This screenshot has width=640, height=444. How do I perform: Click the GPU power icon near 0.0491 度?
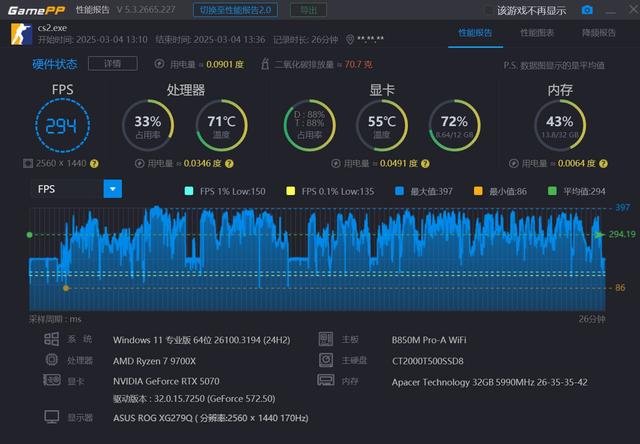click(x=336, y=164)
